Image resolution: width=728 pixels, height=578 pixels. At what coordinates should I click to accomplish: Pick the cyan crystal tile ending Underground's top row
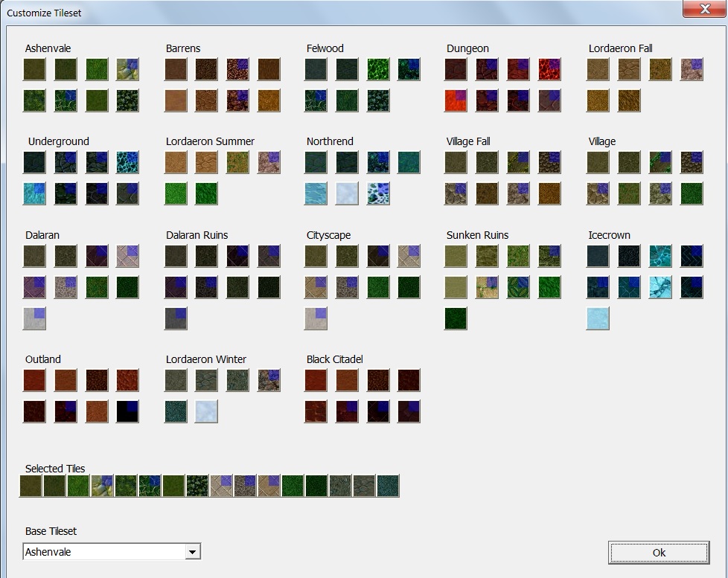(x=128, y=162)
